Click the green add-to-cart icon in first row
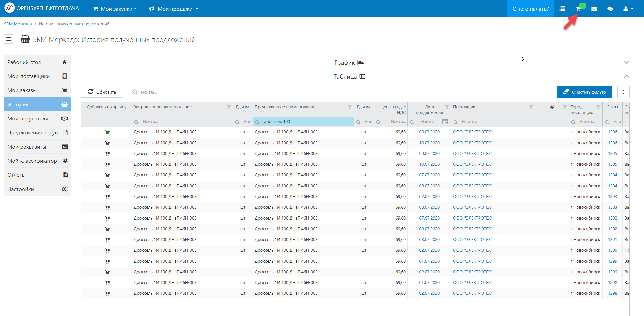Screen dimensions: 644x316 (x=107, y=132)
